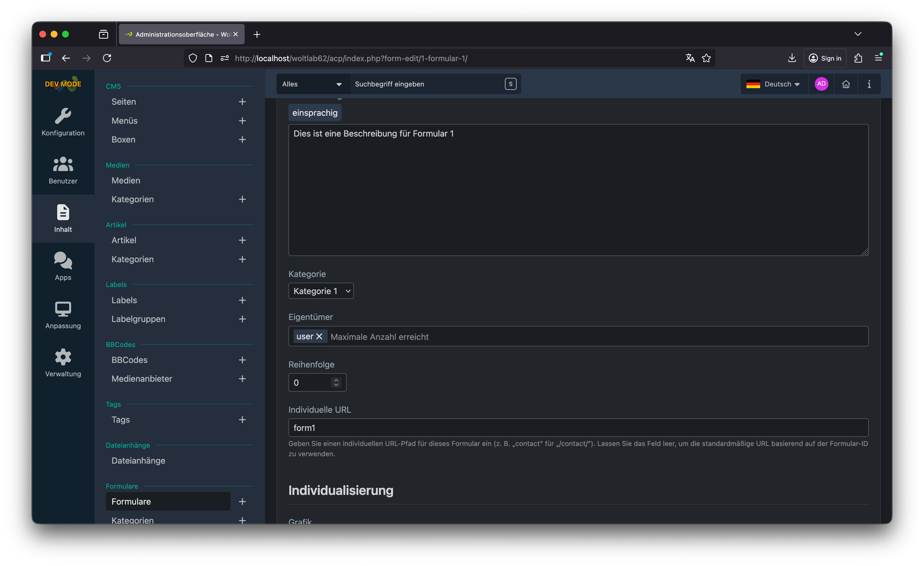Open the Kategorie 1 dropdown
Viewport: 924px width, 566px height.
(x=321, y=291)
